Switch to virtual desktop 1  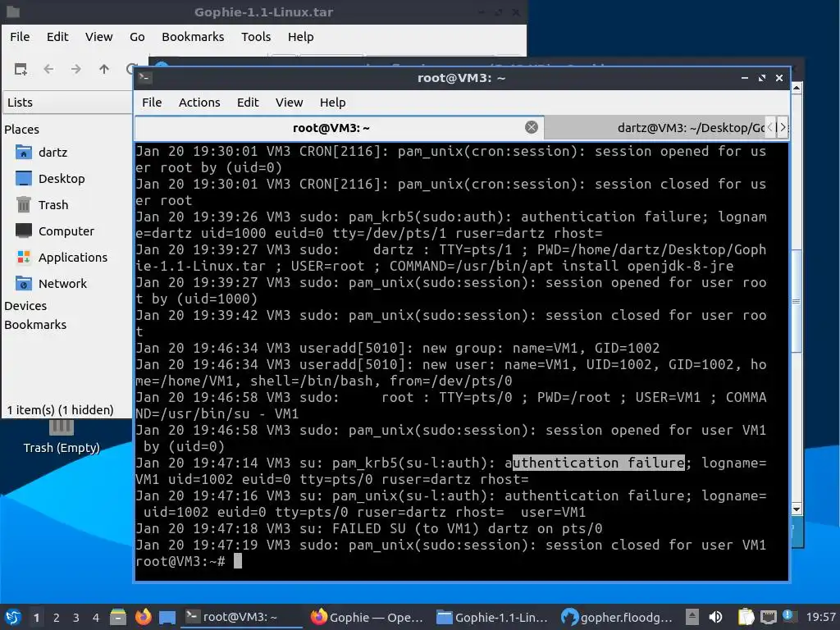(36, 618)
